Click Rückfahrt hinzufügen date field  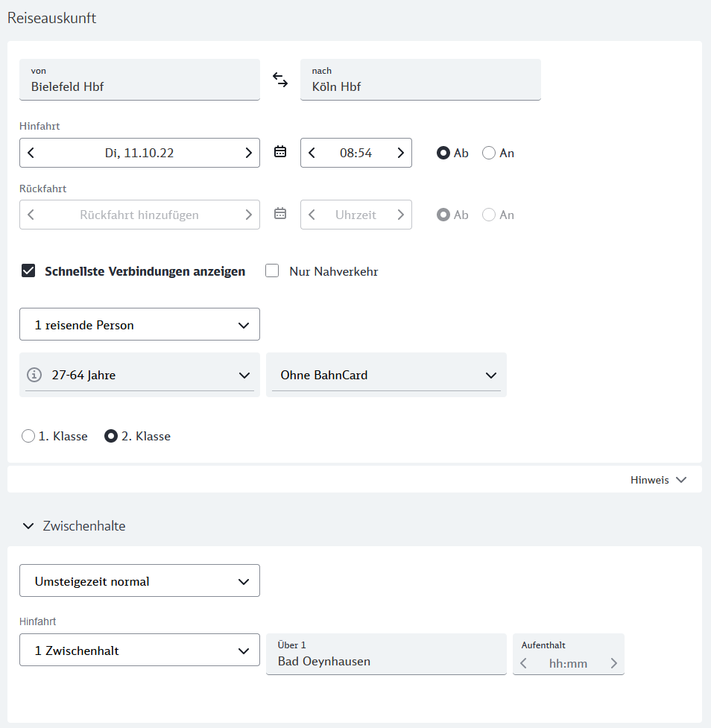(139, 215)
